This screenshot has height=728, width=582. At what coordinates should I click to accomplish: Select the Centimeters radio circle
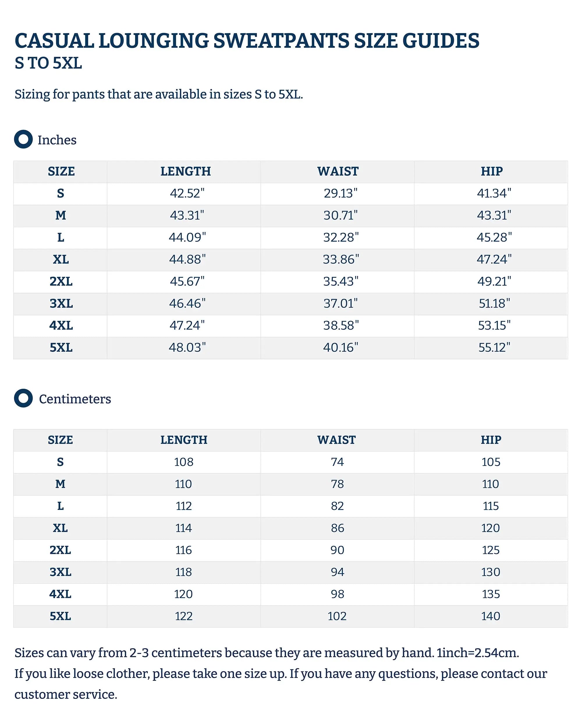[23, 398]
